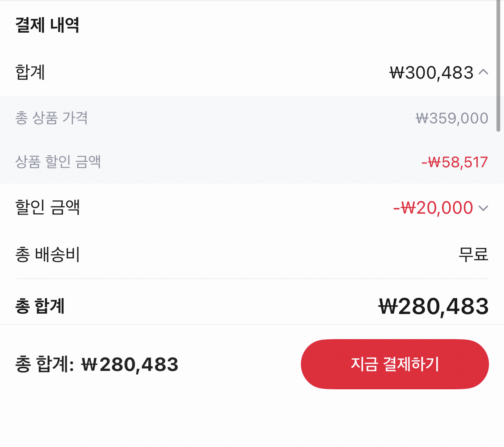Select the 총 배송비 label
This screenshot has height=447, width=504.
[47, 254]
